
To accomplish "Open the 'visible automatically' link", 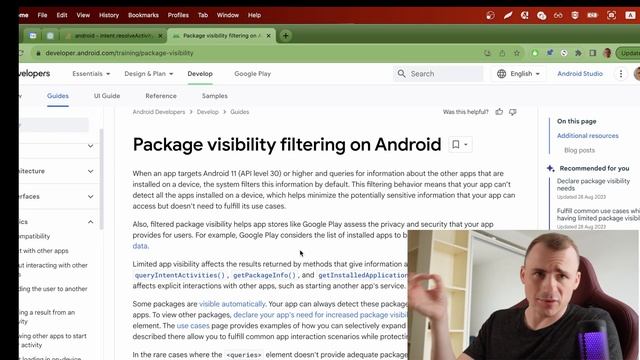I will coord(232,304).
